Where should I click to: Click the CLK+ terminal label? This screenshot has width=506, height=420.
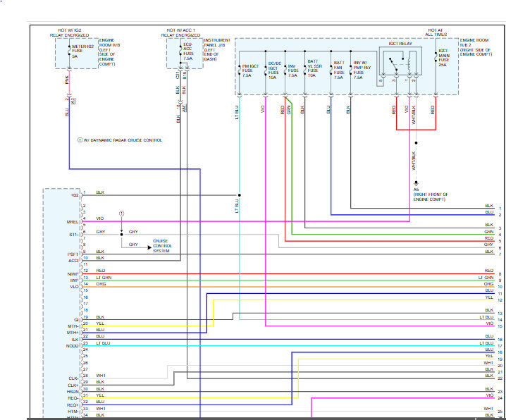click(73, 385)
